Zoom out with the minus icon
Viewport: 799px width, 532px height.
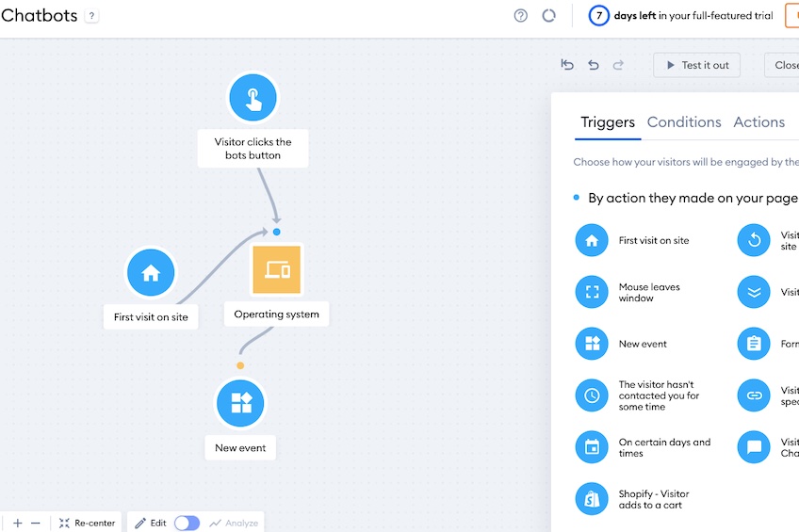(x=35, y=523)
